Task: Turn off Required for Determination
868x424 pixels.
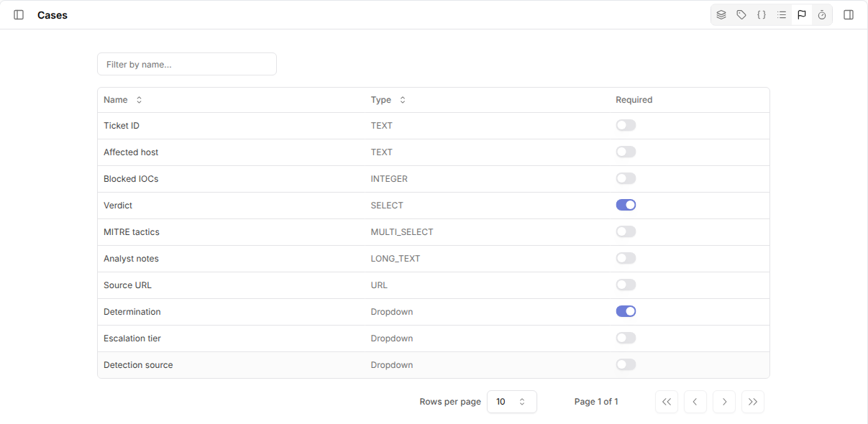Action: (x=626, y=312)
